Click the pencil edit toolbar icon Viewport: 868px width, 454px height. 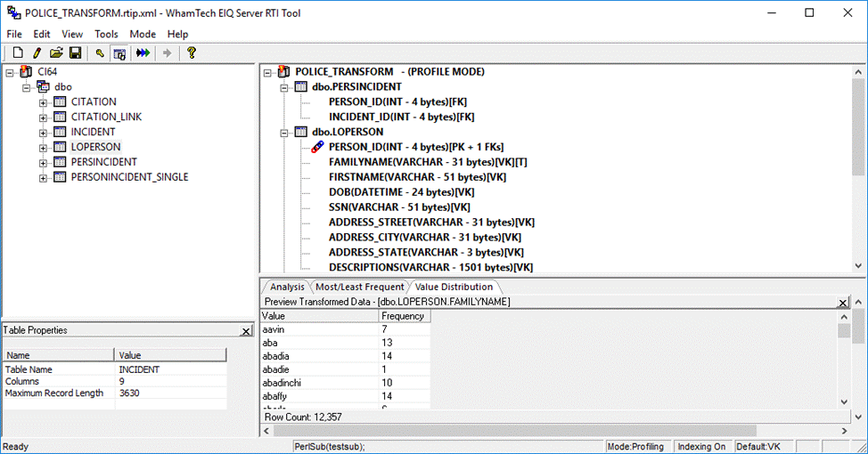[x=37, y=53]
